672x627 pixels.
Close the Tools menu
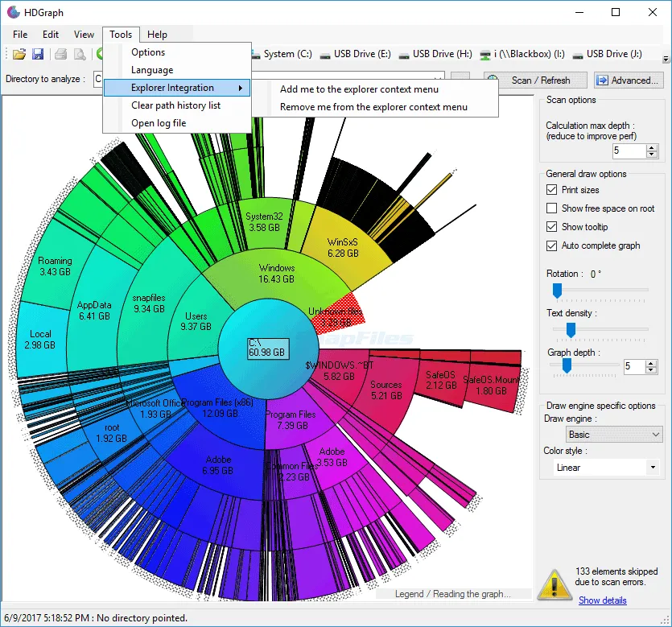tap(121, 35)
